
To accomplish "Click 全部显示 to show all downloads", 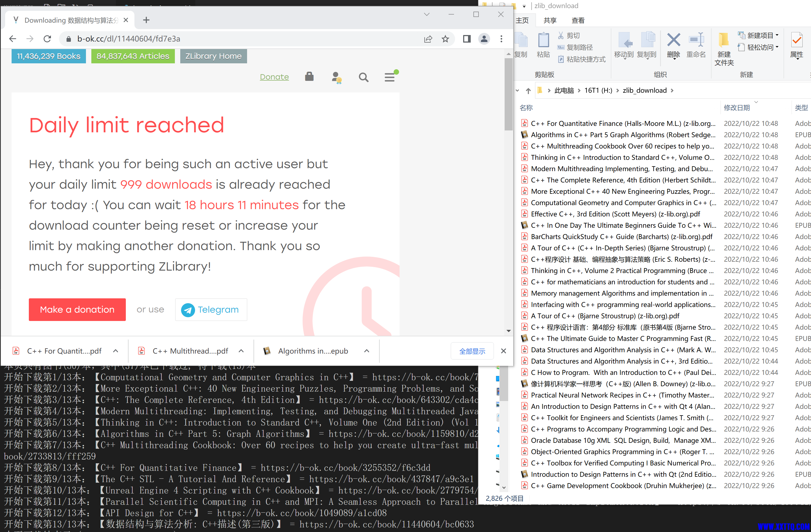I will coord(472,351).
